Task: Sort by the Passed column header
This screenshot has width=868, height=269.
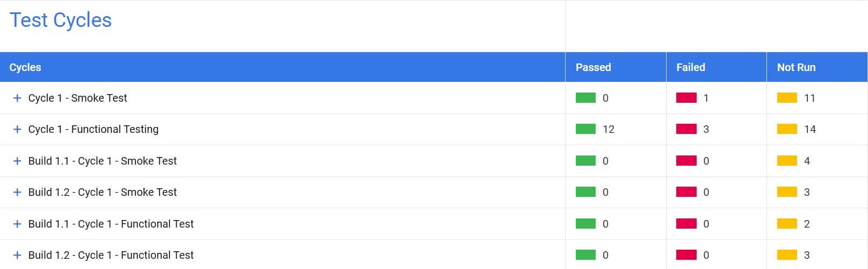Action: 593,67
